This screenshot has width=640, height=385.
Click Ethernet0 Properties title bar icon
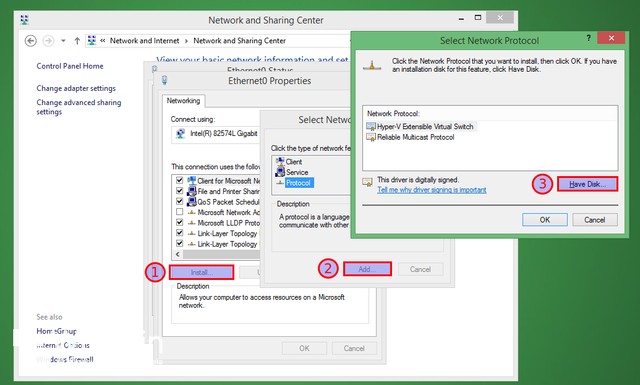point(164,80)
